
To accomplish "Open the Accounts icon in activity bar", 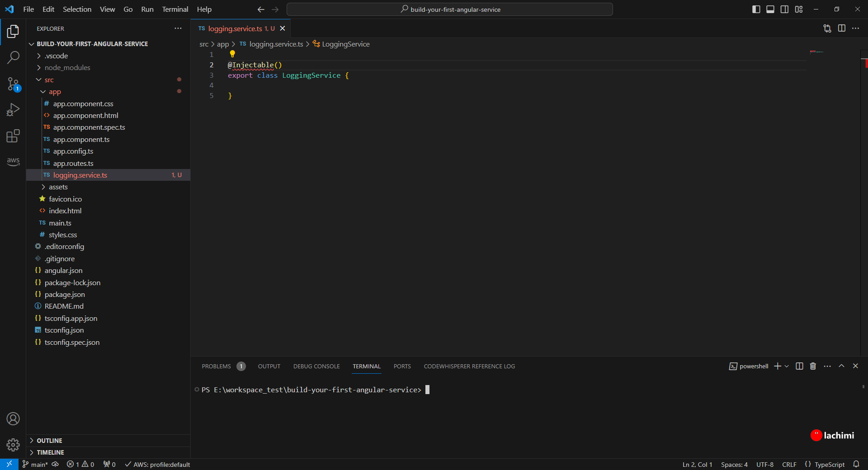I will click(x=13, y=419).
